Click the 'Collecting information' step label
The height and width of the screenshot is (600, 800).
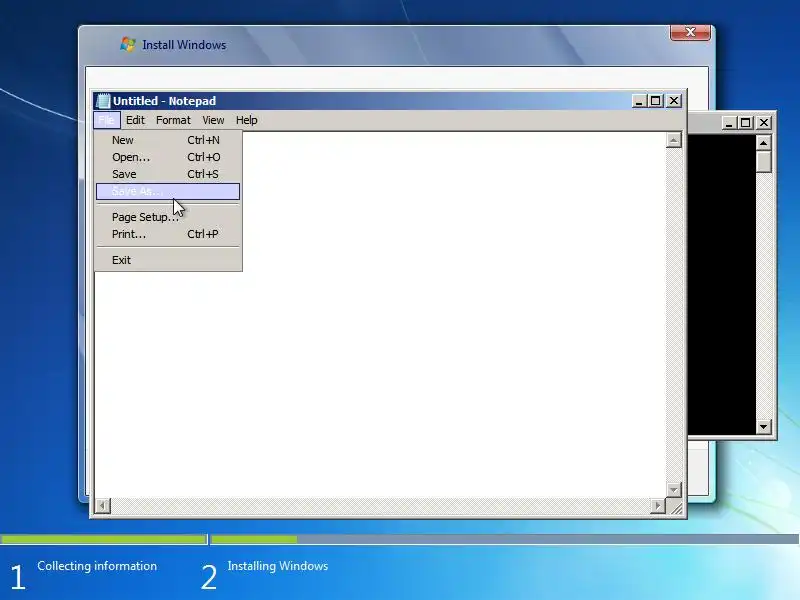[x=97, y=566]
